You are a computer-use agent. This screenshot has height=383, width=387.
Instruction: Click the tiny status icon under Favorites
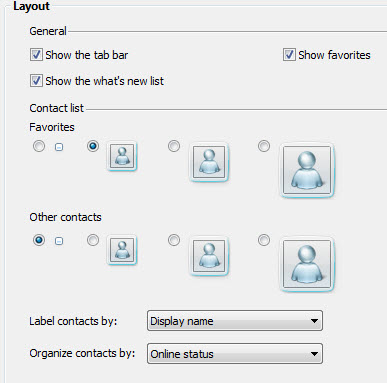pyautogui.click(x=59, y=147)
